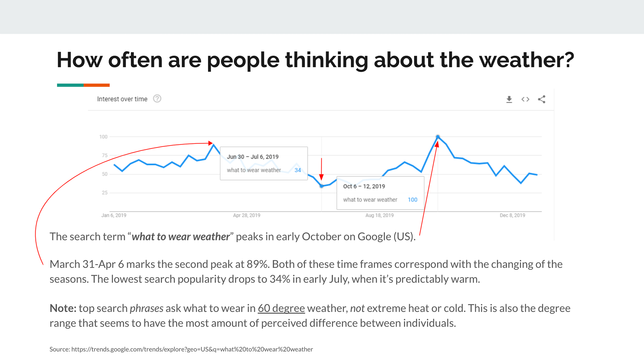Click the help question mark icon
This screenshot has width=644, height=361.
(157, 99)
